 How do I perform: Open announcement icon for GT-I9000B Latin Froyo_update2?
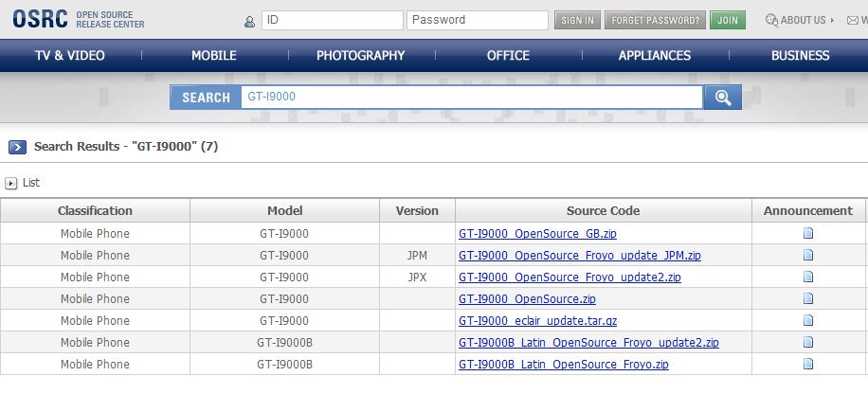pyautogui.click(x=808, y=342)
